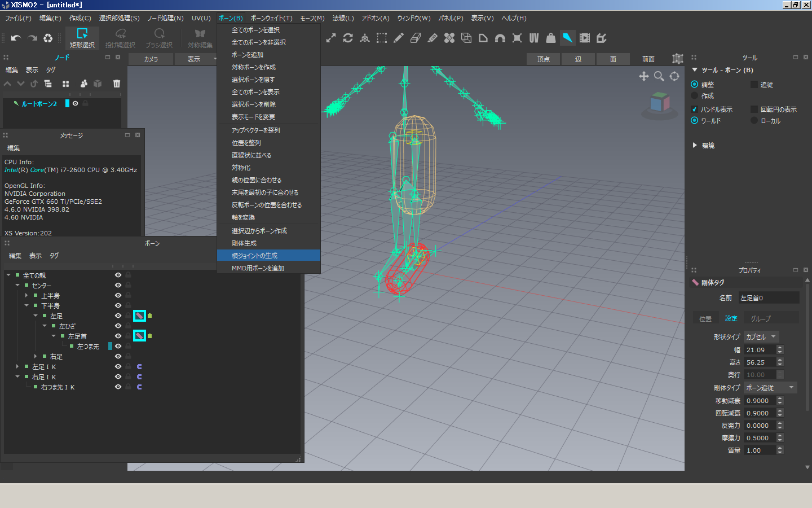Click the カメラ button above viewport

(x=151, y=59)
